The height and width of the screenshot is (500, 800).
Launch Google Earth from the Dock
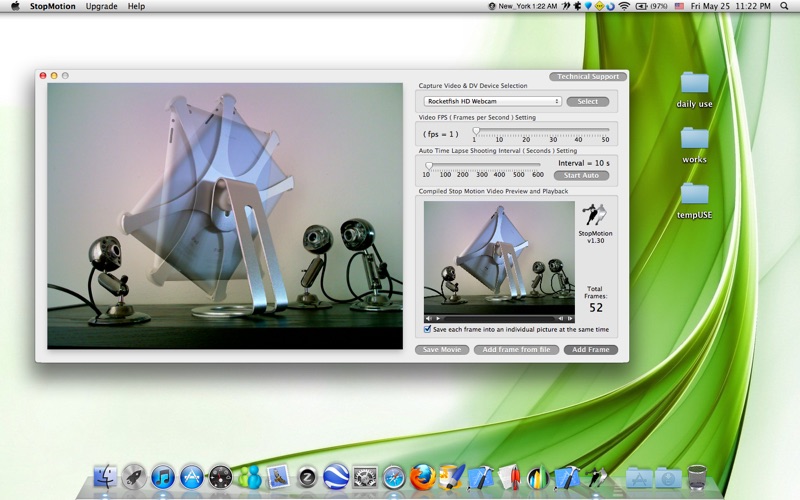336,478
